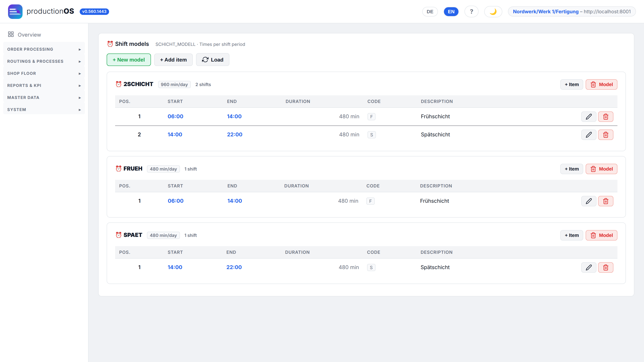The width and height of the screenshot is (644, 362).
Task: Expand the Reports & KPI section
Action: [44, 85]
